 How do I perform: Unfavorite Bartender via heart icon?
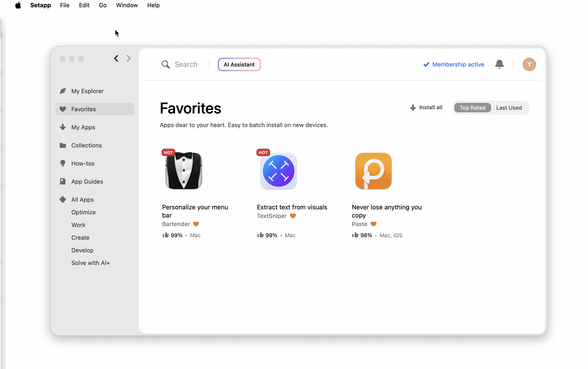196,224
